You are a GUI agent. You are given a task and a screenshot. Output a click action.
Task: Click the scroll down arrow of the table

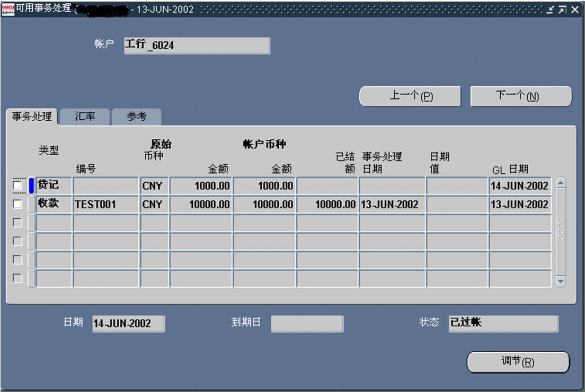click(560, 281)
